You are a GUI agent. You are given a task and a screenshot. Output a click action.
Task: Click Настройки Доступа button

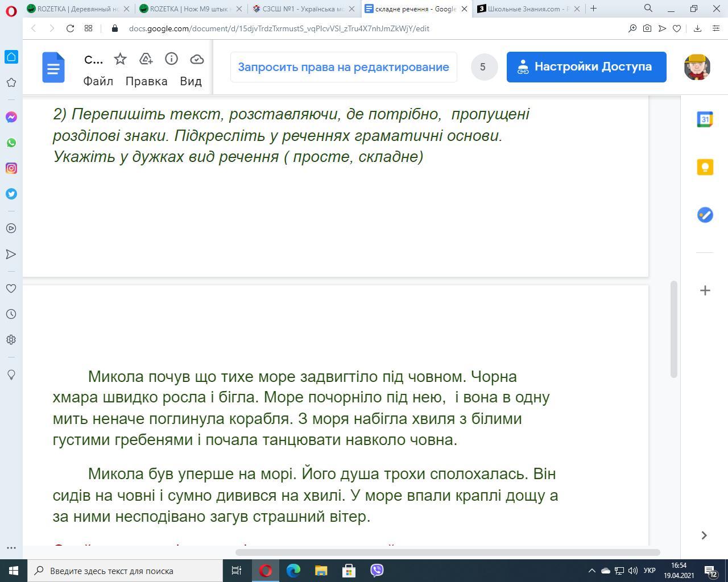586,67
